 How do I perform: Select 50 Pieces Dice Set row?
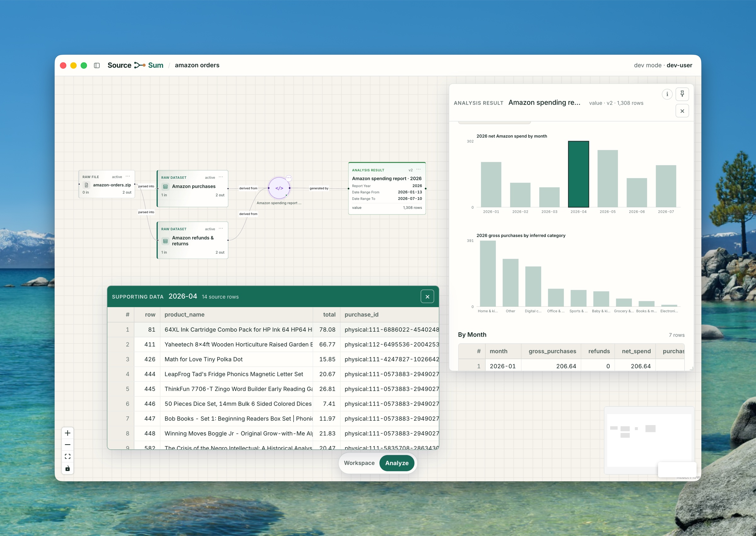point(273,404)
